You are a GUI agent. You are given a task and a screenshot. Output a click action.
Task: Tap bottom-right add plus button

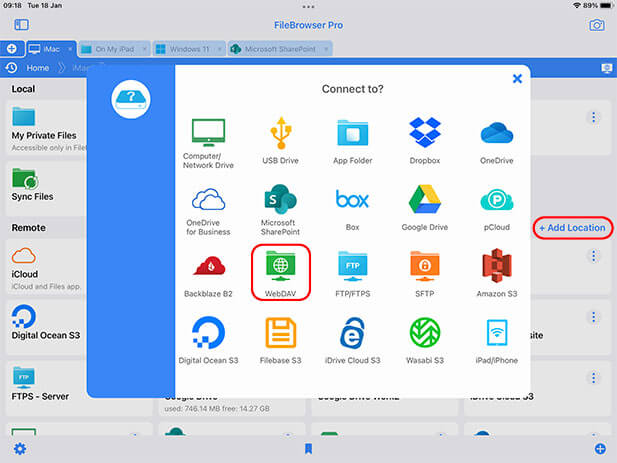600,449
